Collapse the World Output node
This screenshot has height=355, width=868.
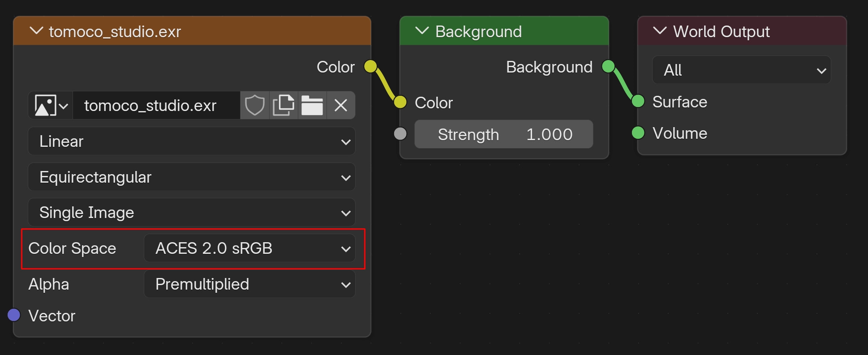pyautogui.click(x=660, y=31)
